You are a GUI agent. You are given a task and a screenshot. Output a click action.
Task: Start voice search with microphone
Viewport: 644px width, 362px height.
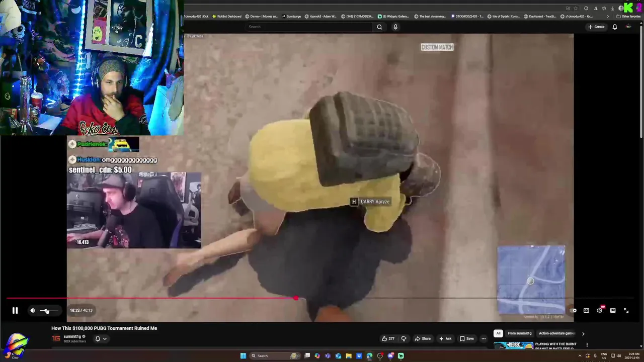pyautogui.click(x=395, y=27)
